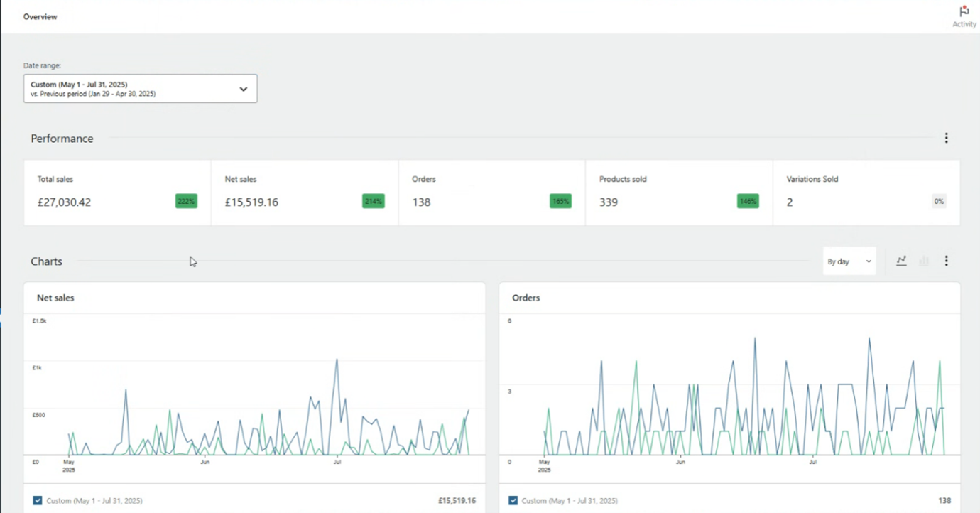The width and height of the screenshot is (980, 513).
Task: Click the Net sales chart title
Action: coord(55,298)
